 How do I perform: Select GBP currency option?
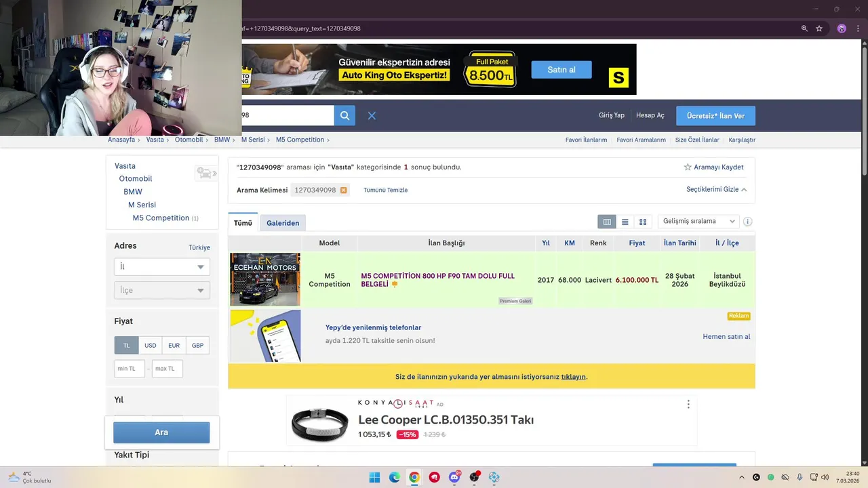[197, 345]
